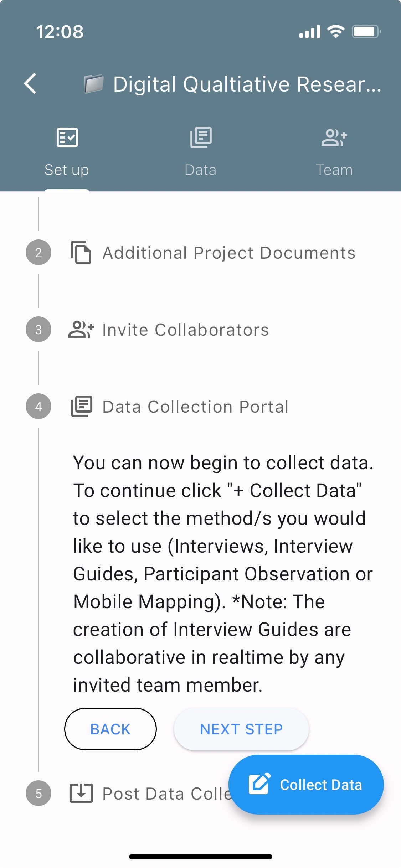Click the project folder icon in header
The width and height of the screenshot is (401, 868).
[94, 84]
